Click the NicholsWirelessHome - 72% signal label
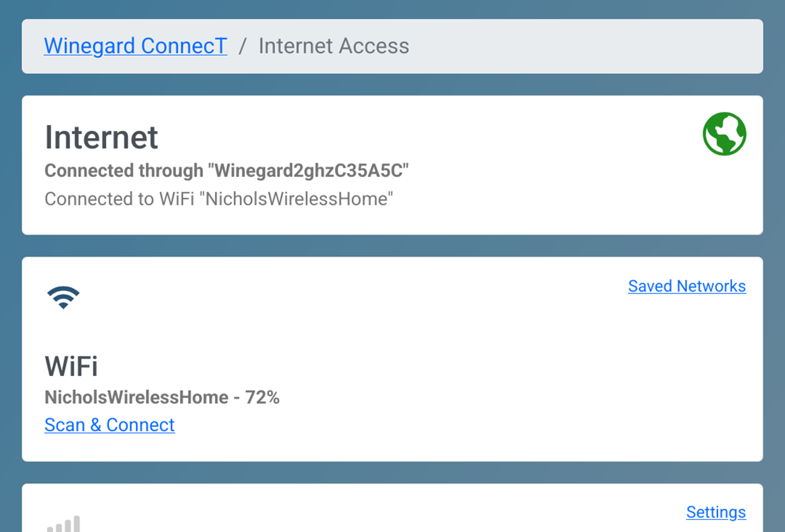This screenshot has height=532, width=785. tap(162, 397)
